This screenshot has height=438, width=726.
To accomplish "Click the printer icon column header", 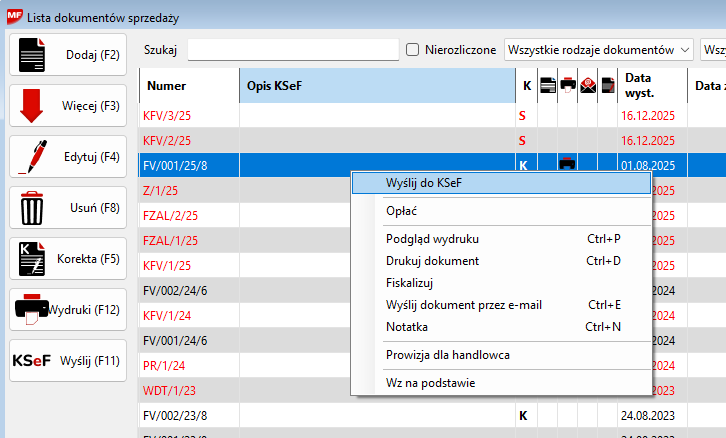I will pos(568,86).
